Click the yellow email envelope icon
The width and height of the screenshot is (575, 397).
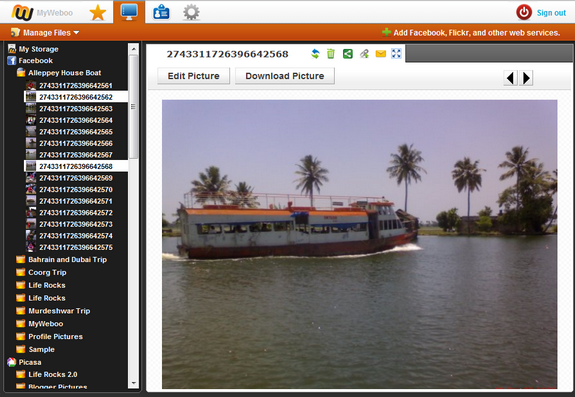[x=381, y=54]
